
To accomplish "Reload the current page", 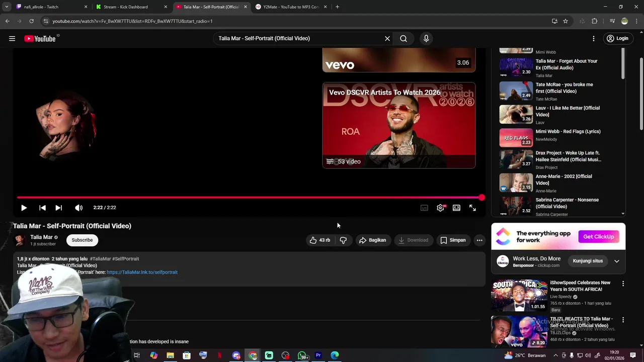I will tap(31, 21).
